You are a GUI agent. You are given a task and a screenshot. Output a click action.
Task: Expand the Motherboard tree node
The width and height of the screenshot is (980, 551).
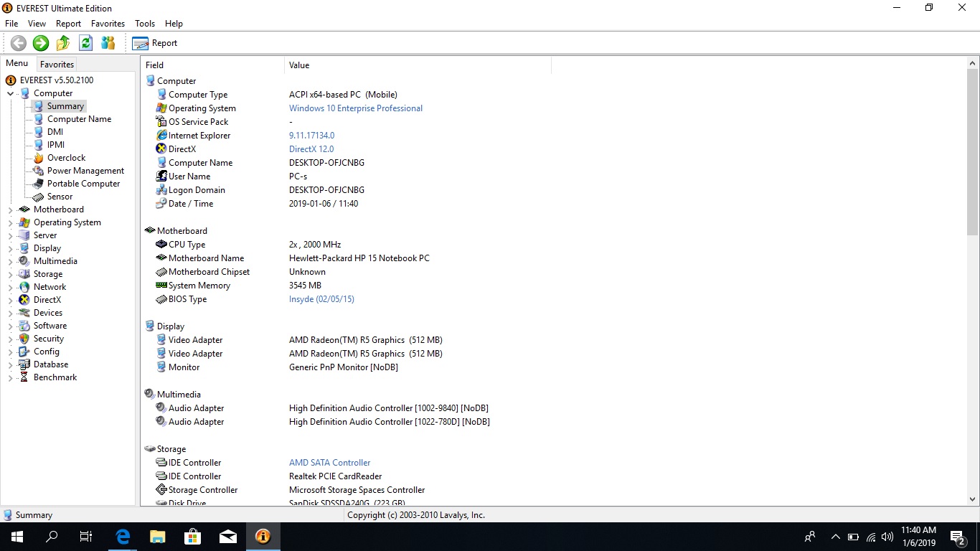[10, 209]
